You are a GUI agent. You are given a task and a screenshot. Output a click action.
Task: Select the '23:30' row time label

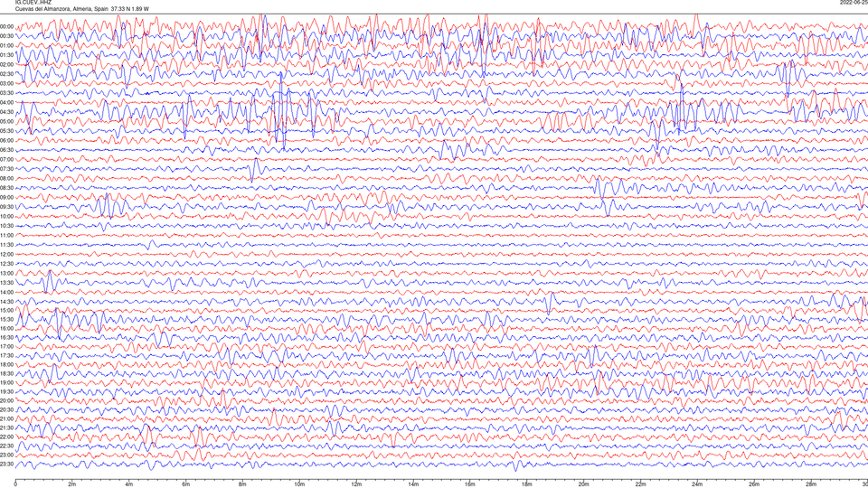click(x=6, y=465)
